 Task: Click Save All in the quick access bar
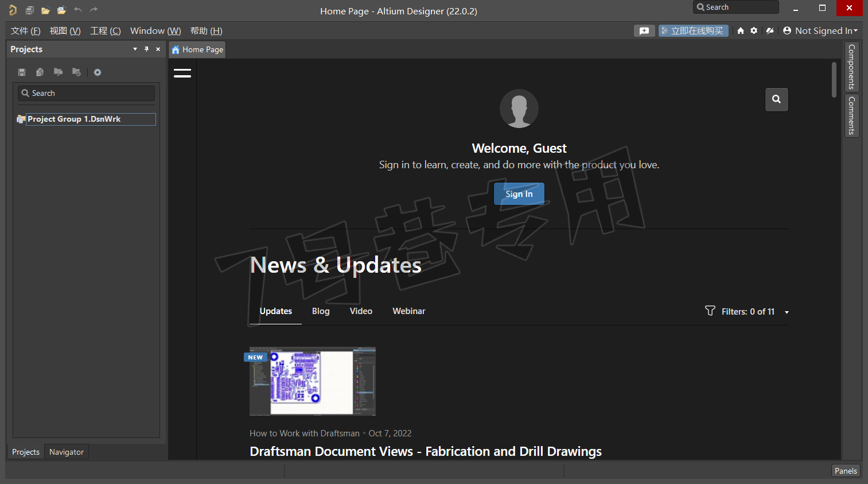29,10
